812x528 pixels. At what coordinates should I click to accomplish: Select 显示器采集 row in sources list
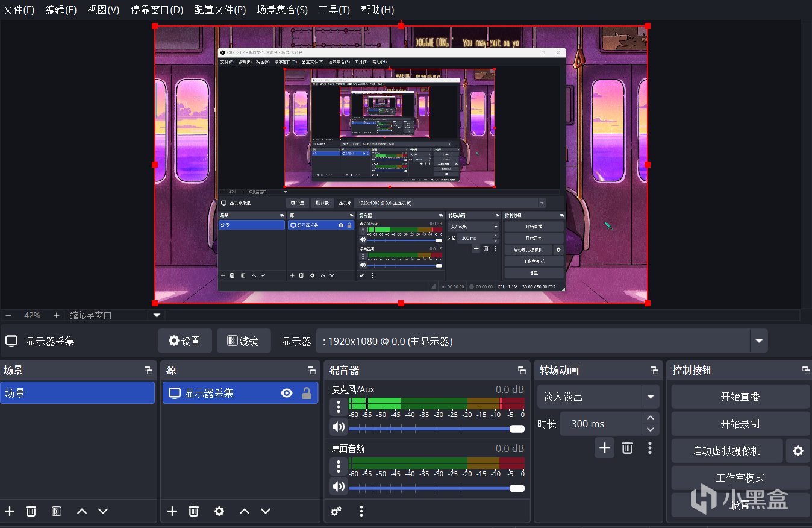(240, 393)
